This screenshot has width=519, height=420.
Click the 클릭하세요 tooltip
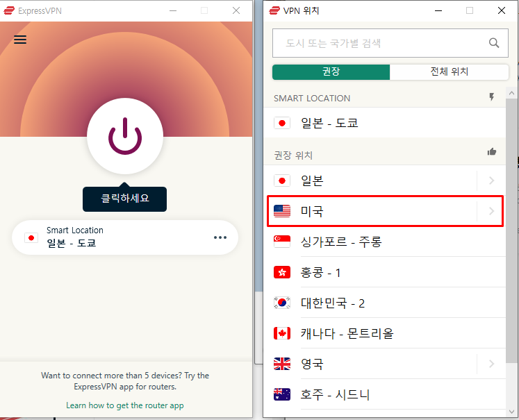pyautogui.click(x=125, y=199)
